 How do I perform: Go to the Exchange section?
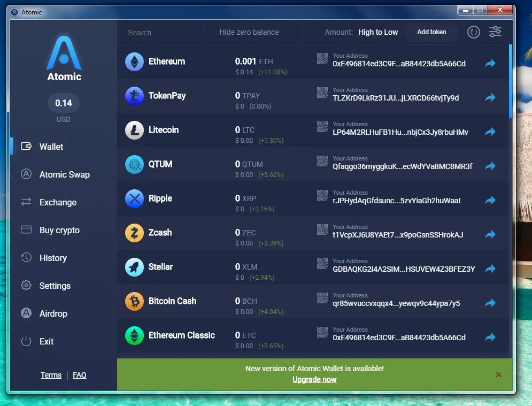coord(58,202)
